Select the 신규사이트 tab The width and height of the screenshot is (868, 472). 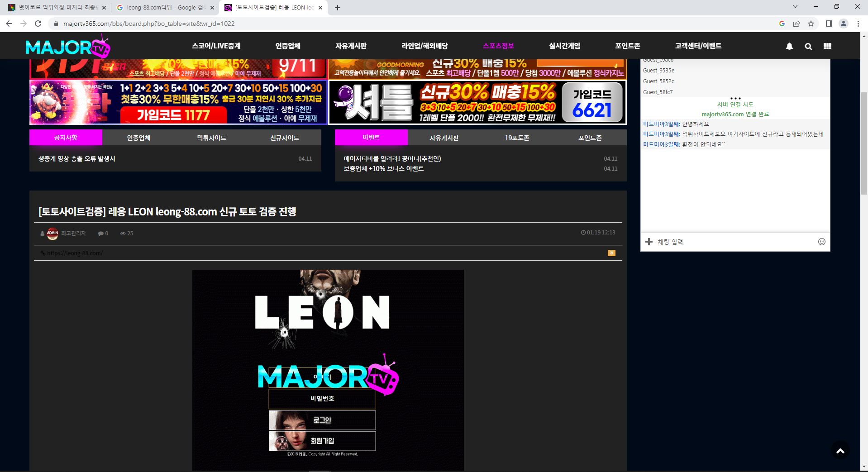(x=284, y=138)
